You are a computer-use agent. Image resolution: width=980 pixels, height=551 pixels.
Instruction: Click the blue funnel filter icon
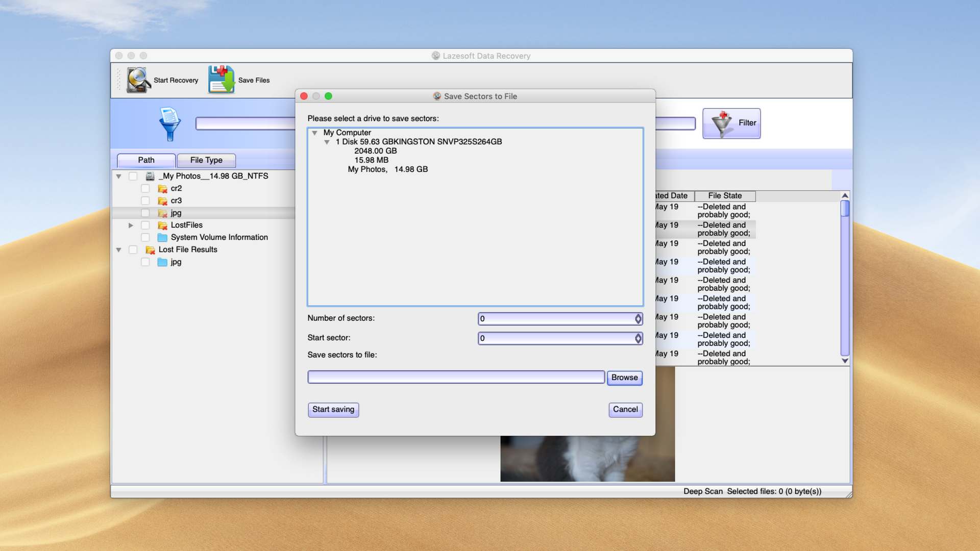click(x=169, y=124)
